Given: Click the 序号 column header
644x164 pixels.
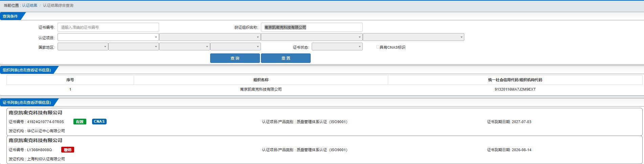Looking at the screenshot, I should point(70,80).
